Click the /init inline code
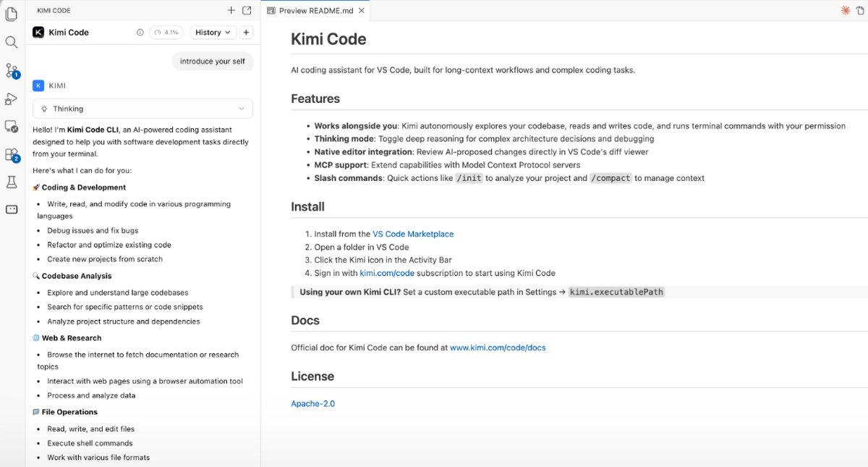This screenshot has height=467, width=868. click(x=469, y=178)
